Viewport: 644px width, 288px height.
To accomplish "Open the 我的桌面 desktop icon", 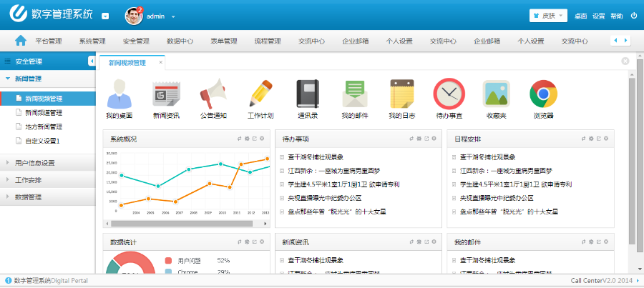I will pos(119,94).
